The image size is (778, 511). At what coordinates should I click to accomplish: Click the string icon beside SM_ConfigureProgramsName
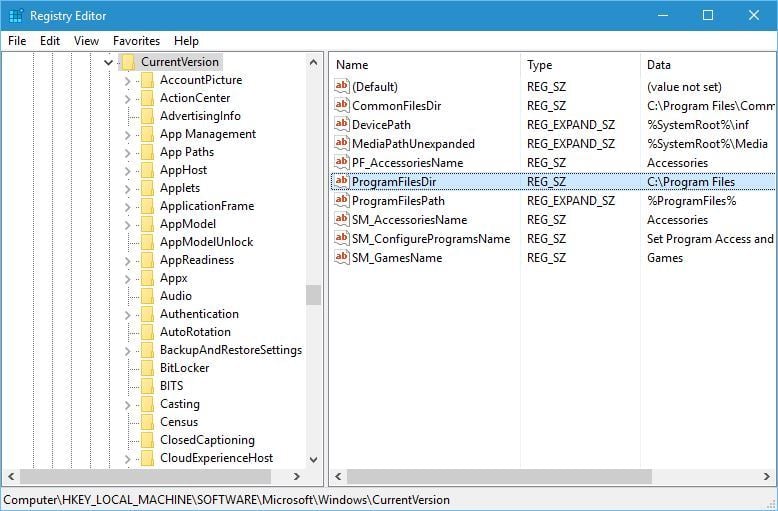click(341, 238)
